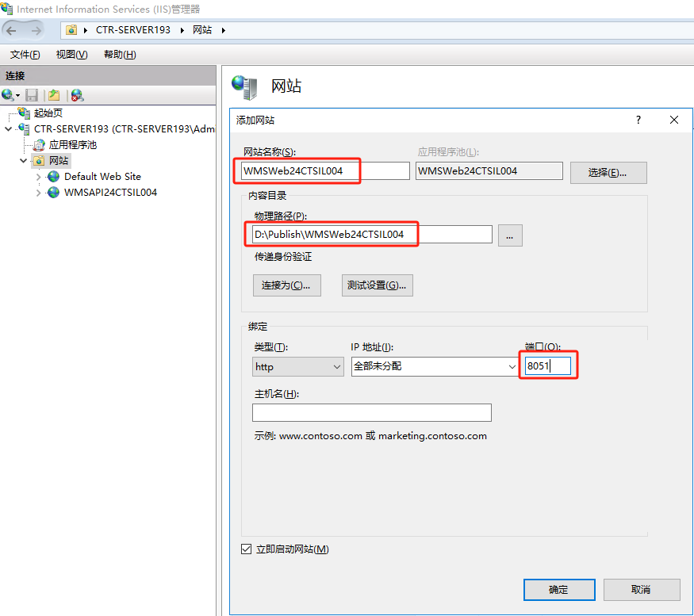The width and height of the screenshot is (694, 616).
Task: Toggle the 立即启动网站 checkbox
Action: tap(246, 549)
